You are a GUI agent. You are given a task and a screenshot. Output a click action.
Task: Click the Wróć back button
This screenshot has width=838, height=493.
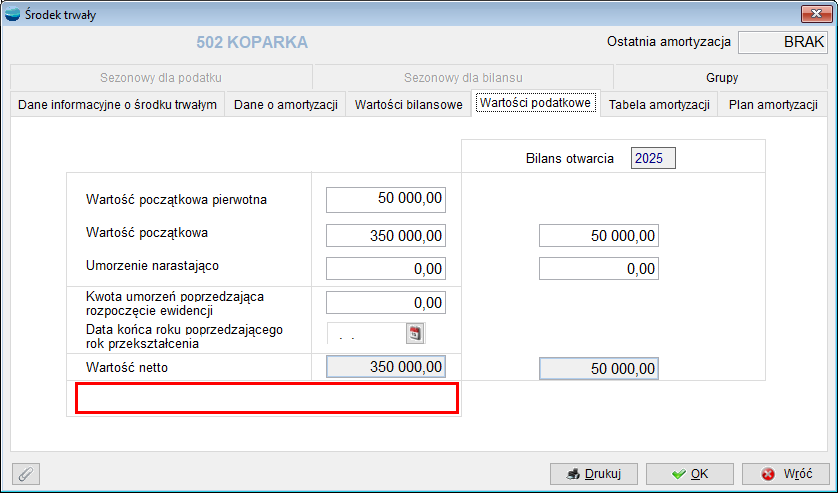[x=786, y=474]
